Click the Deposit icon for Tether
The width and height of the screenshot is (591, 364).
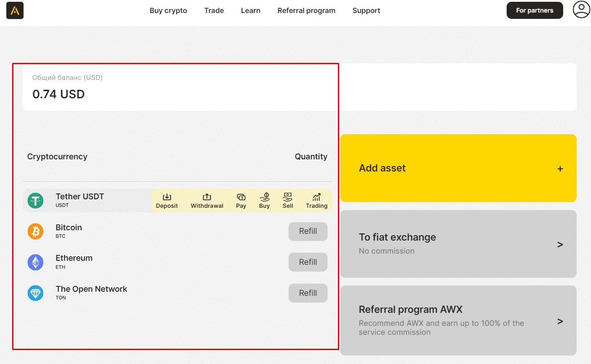point(167,197)
